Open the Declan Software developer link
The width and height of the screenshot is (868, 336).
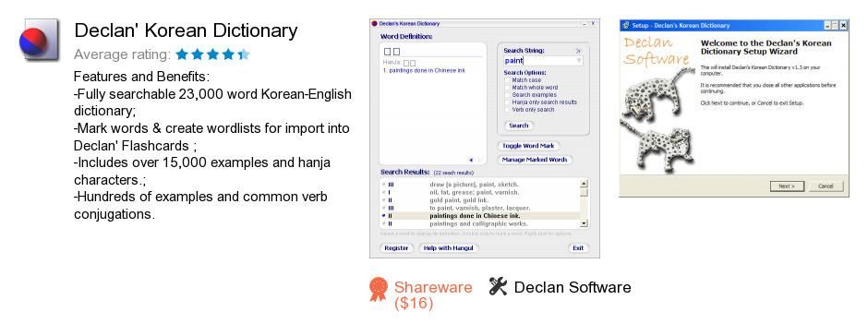(x=573, y=287)
